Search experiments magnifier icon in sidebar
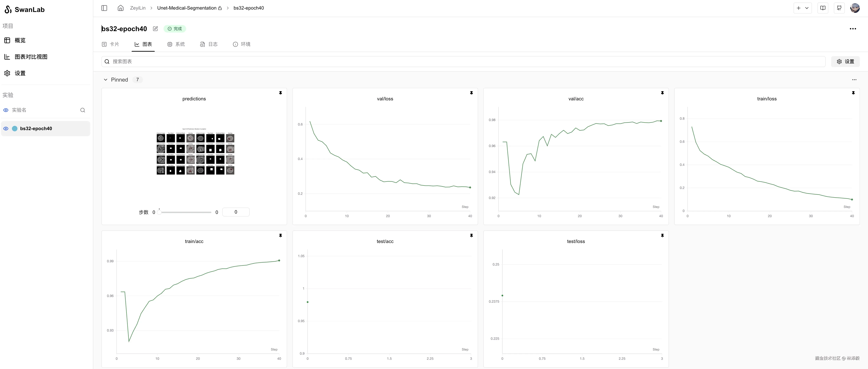This screenshot has width=868, height=369. pyautogui.click(x=83, y=110)
